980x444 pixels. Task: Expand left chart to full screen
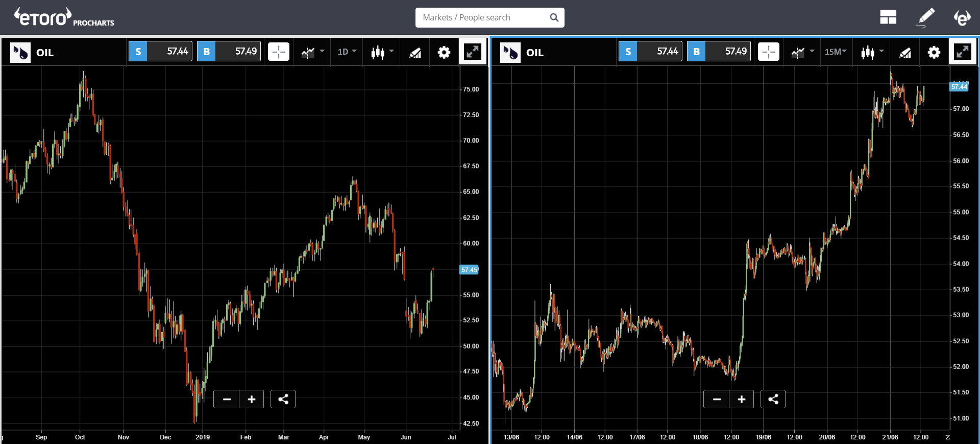point(473,52)
